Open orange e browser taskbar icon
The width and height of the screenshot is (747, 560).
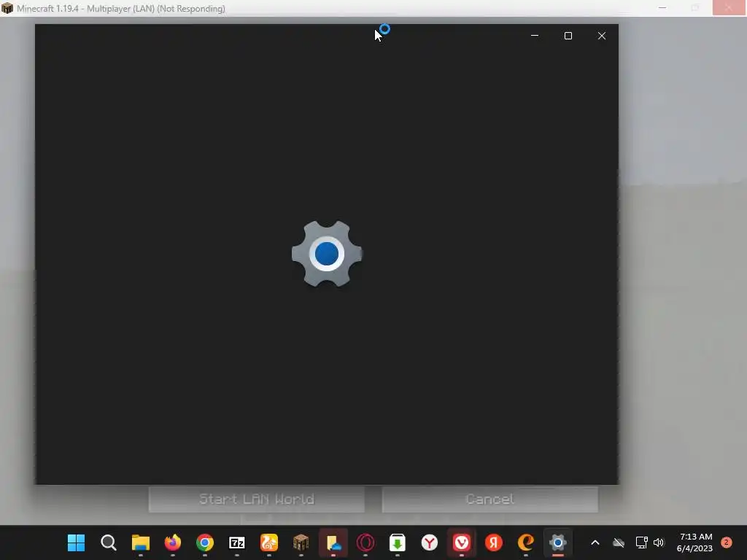pyautogui.click(x=526, y=542)
